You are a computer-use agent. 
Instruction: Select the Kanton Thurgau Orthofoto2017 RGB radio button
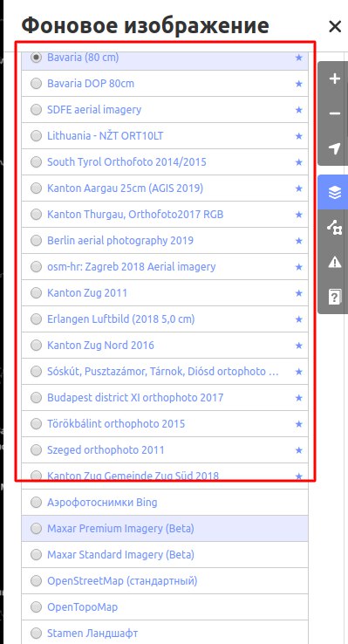click(36, 215)
